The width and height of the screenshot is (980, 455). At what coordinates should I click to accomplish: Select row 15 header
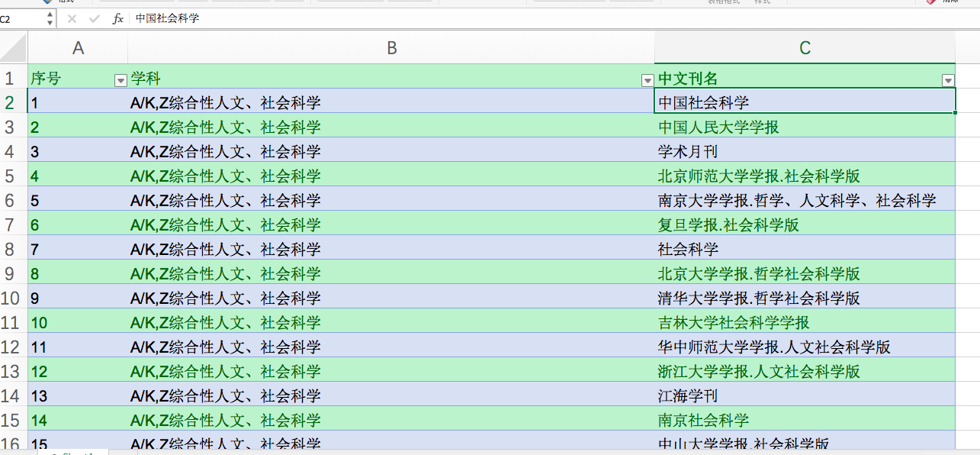[14, 420]
